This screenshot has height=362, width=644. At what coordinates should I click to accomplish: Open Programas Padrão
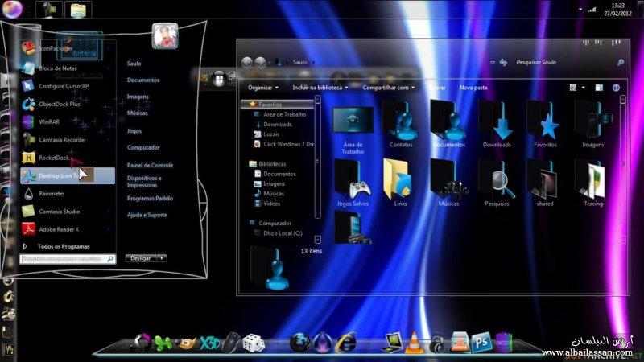150,198
